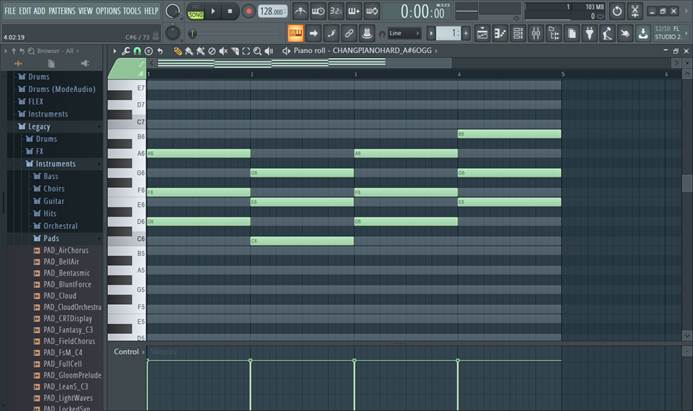Open the PATTERNS menu

tap(62, 11)
